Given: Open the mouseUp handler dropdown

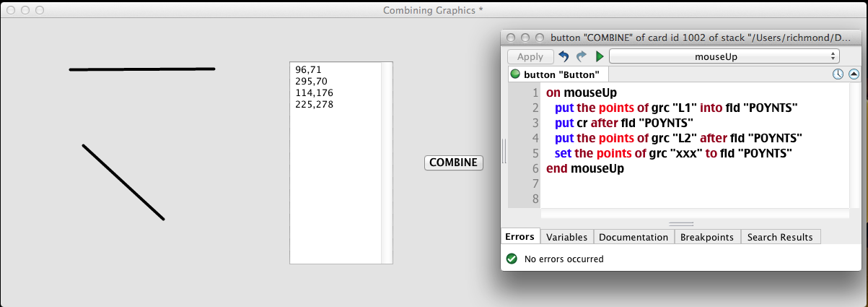Looking at the screenshot, I should [x=724, y=56].
